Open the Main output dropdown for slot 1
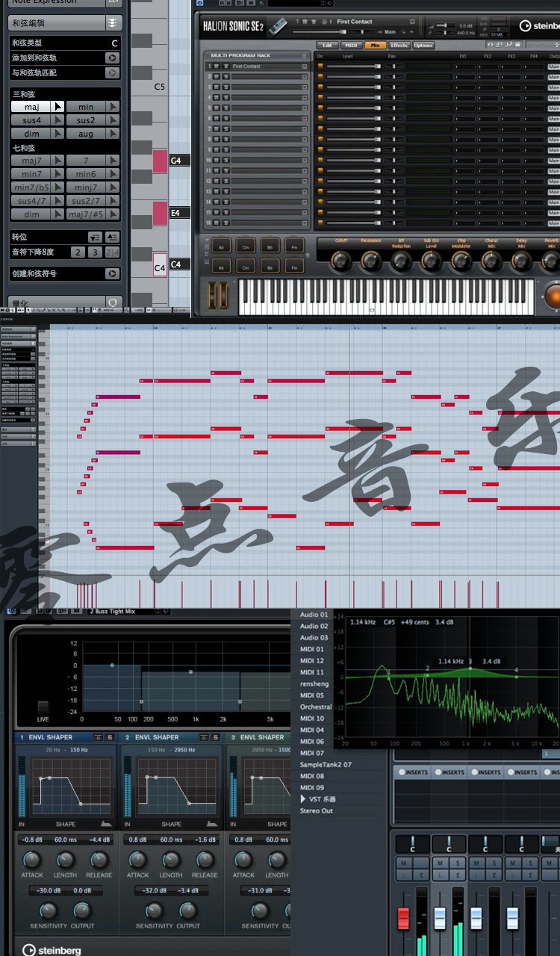Viewport: 560px width, 956px height. pos(554,66)
